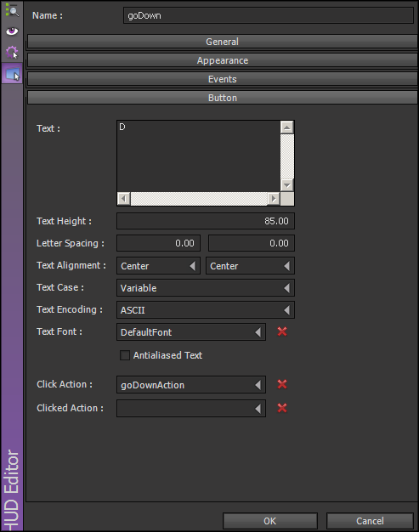Enable the Antialiased Text checkbox
The width and height of the screenshot is (419, 532).
point(125,355)
